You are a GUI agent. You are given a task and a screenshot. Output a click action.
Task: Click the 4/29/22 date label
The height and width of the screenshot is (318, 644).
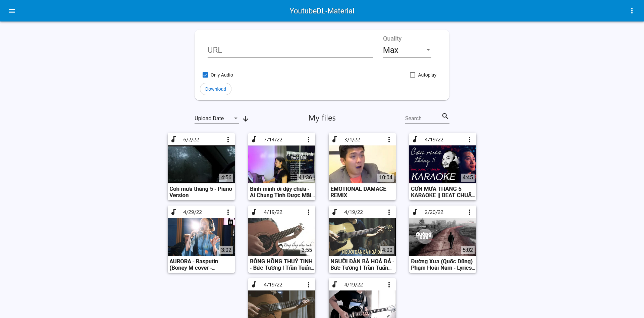coord(193,212)
